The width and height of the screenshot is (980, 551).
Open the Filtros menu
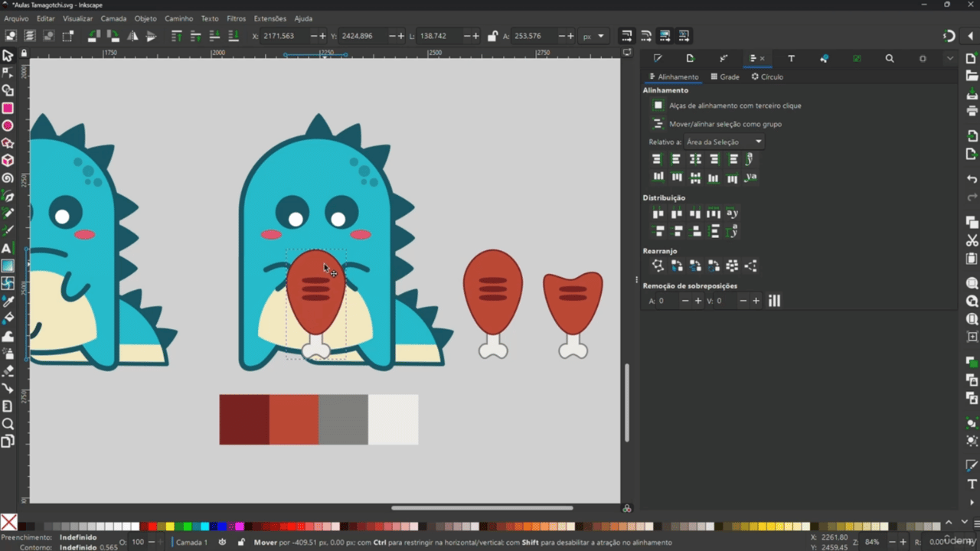[236, 18]
